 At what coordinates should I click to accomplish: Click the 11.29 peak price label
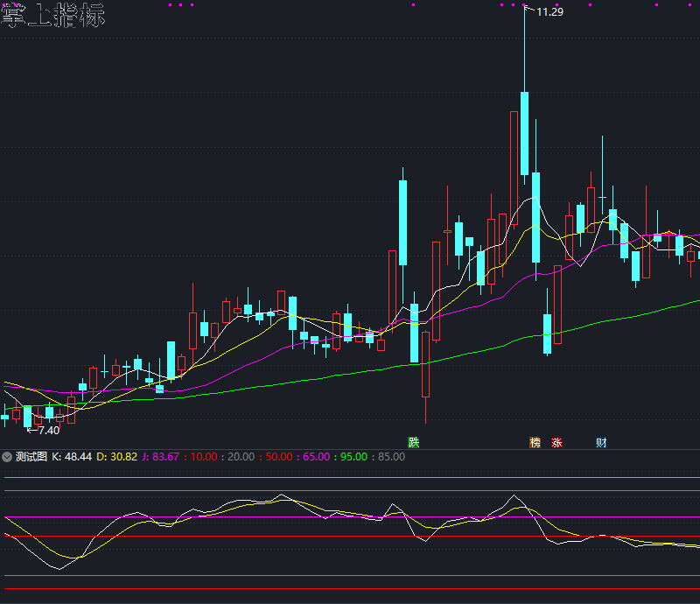click(549, 11)
